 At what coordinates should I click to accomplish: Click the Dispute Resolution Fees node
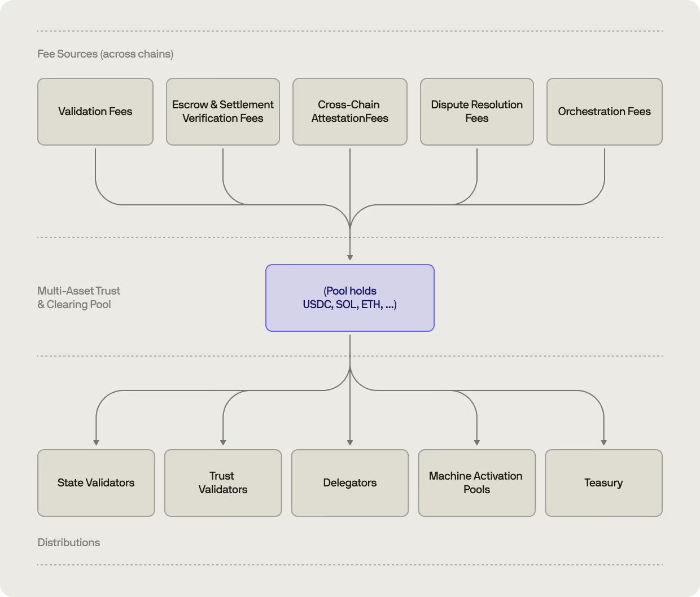pyautogui.click(x=476, y=111)
